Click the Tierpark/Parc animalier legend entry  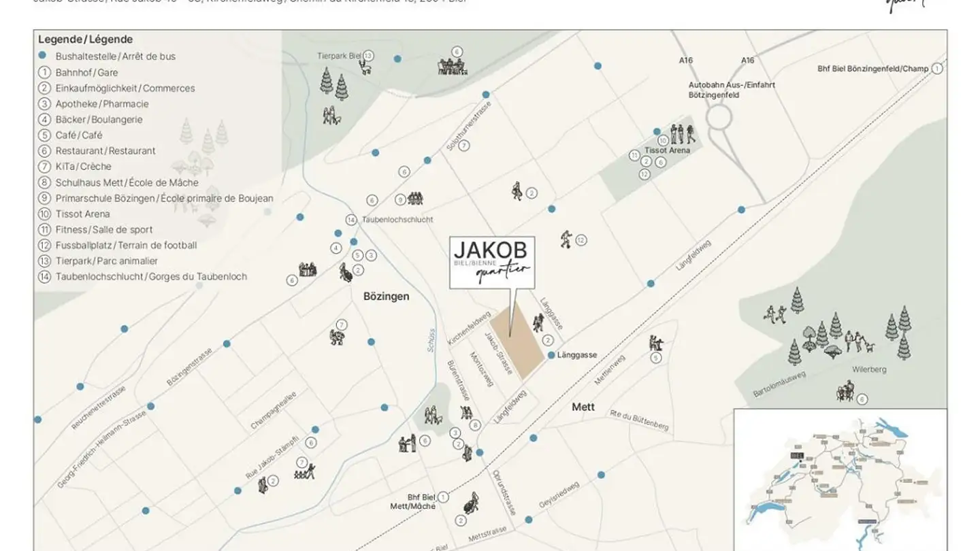point(98,261)
